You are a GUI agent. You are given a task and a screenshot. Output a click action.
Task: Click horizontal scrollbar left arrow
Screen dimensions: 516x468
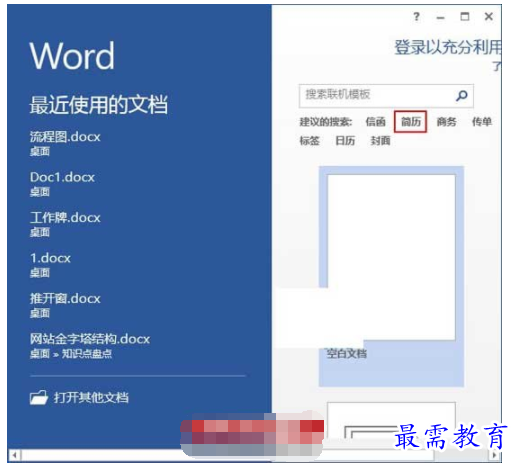tap(14, 455)
